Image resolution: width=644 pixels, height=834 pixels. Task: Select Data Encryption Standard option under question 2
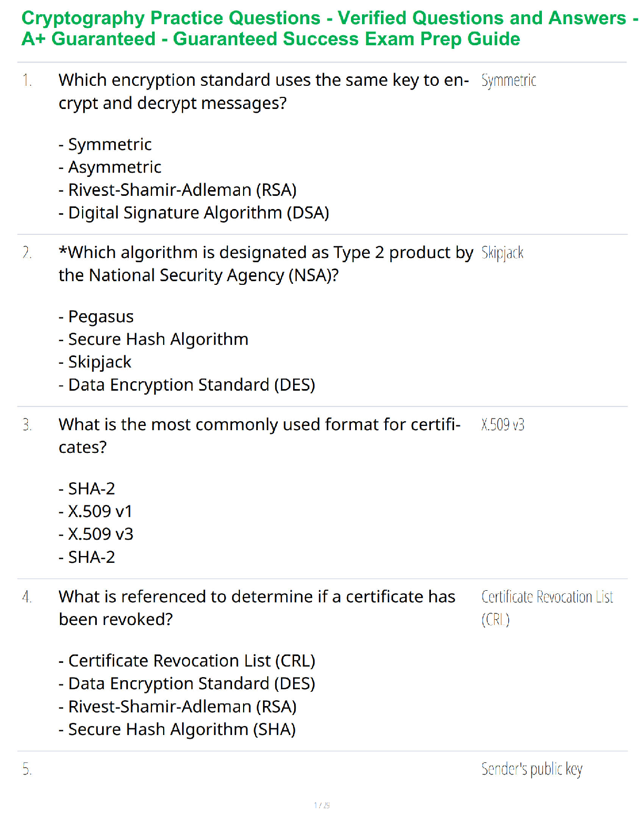pos(187,385)
